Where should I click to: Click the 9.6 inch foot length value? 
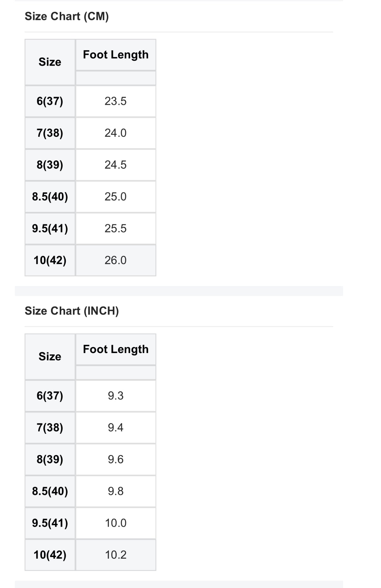(116, 460)
